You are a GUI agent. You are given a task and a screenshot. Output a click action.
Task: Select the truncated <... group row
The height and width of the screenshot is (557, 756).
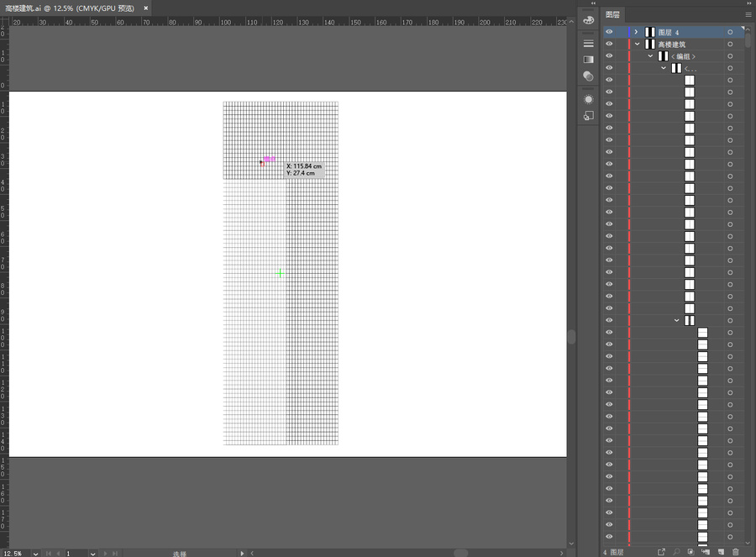(x=674, y=68)
